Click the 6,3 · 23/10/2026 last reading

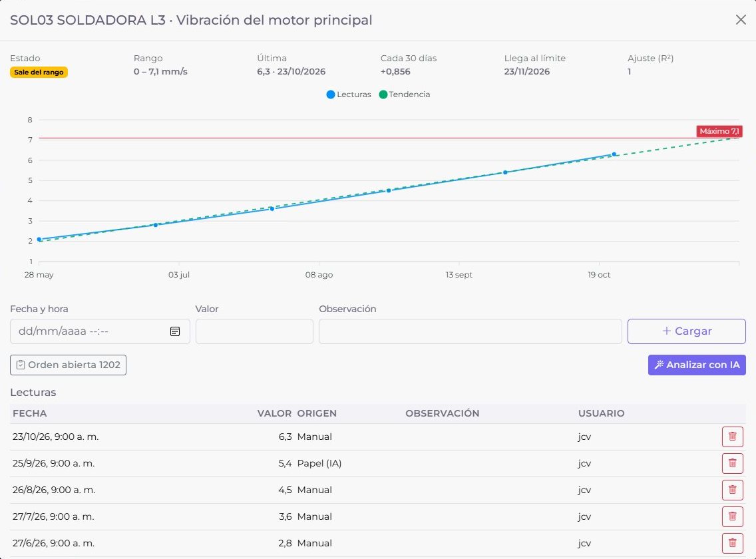click(x=291, y=72)
